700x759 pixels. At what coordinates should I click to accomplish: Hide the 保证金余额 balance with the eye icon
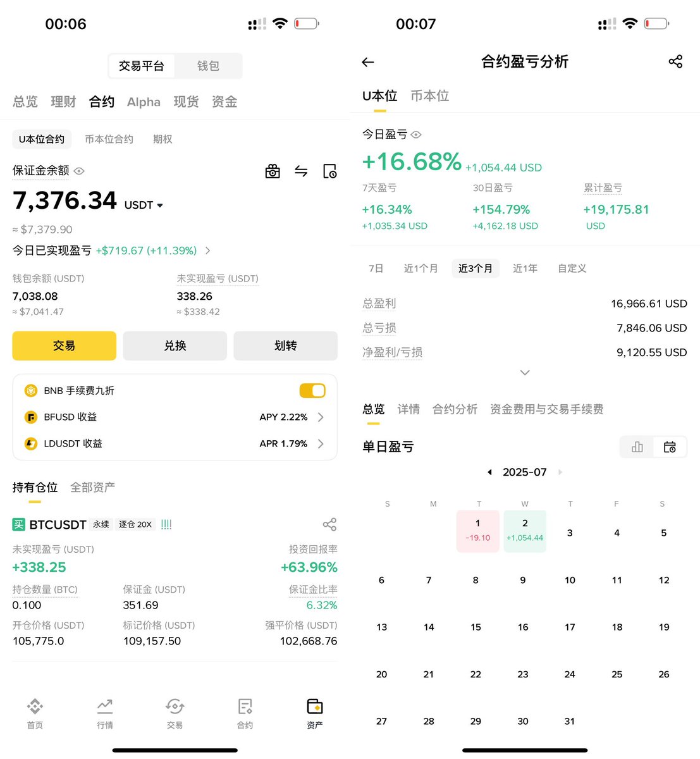tap(79, 171)
